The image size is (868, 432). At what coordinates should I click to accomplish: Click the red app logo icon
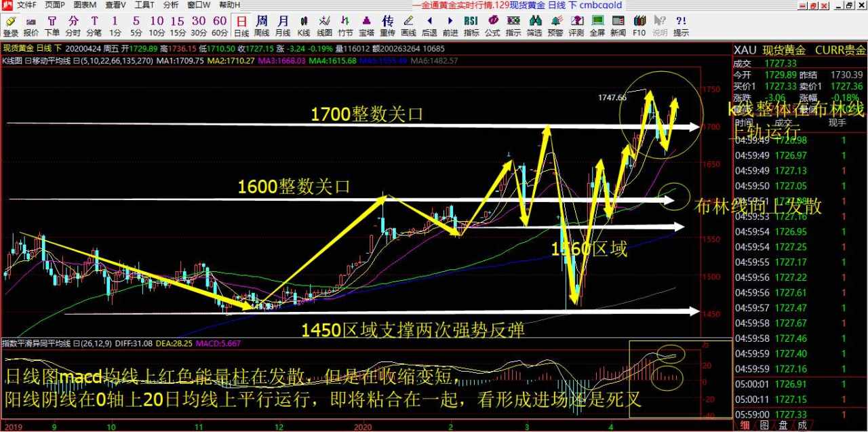[7, 5]
